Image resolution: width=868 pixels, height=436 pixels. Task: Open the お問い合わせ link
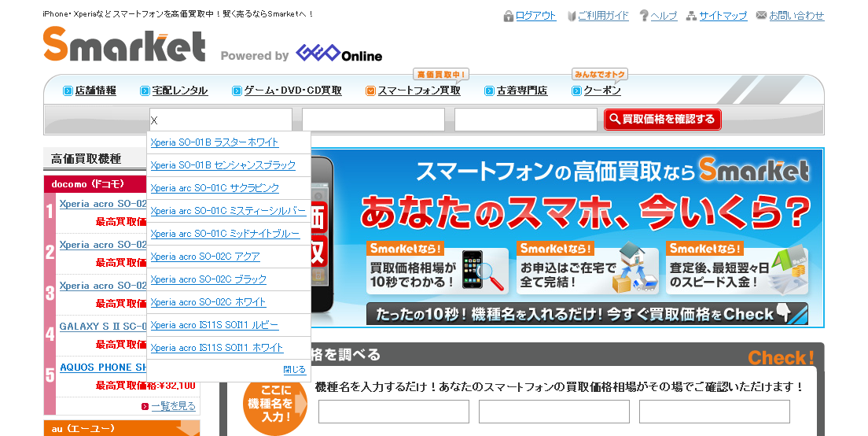[796, 16]
